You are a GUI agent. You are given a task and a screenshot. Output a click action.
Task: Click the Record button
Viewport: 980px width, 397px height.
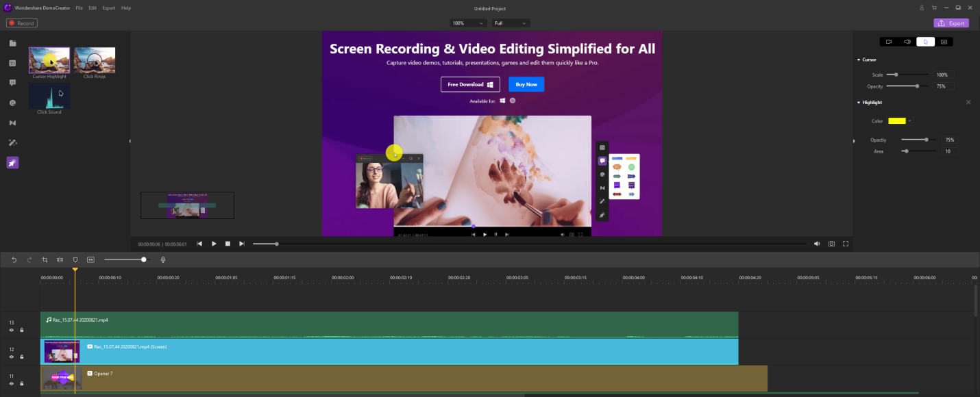(22, 23)
